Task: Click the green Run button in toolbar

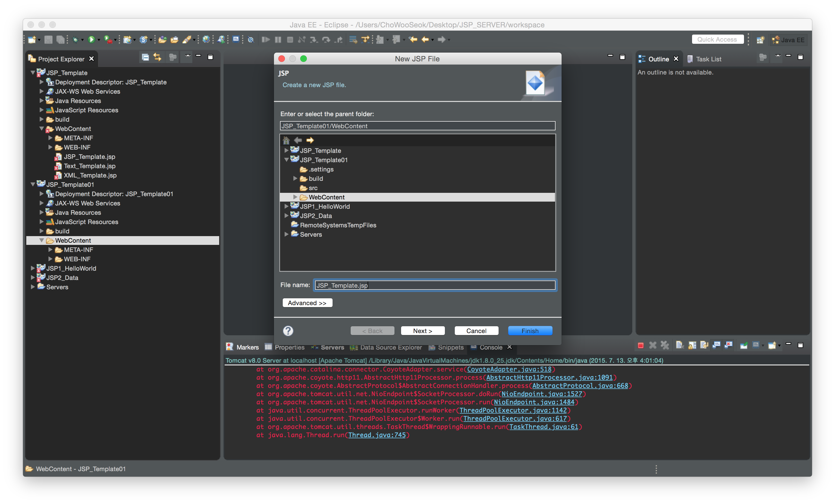Action: [x=91, y=40]
